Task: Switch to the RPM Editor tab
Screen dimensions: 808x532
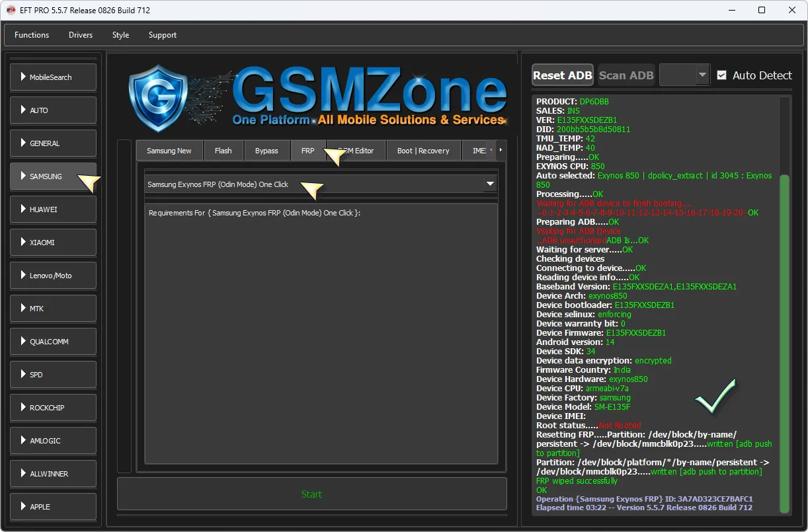Action: click(356, 151)
